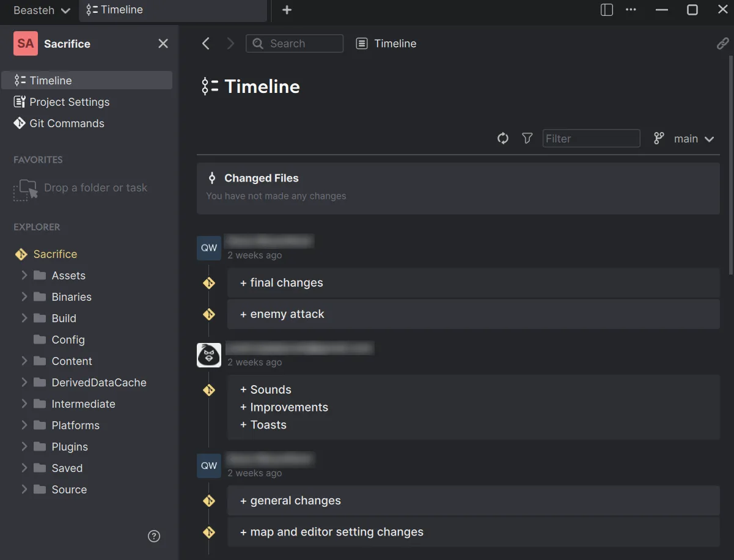Click the QW avatar on the top commit
The width and height of the screenshot is (734, 560).
[x=208, y=248]
